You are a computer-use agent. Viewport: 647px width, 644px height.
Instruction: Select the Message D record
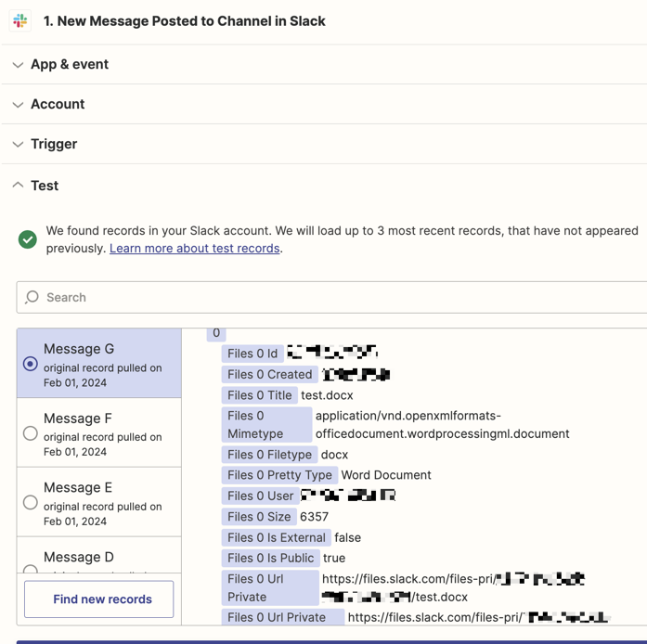(99, 555)
